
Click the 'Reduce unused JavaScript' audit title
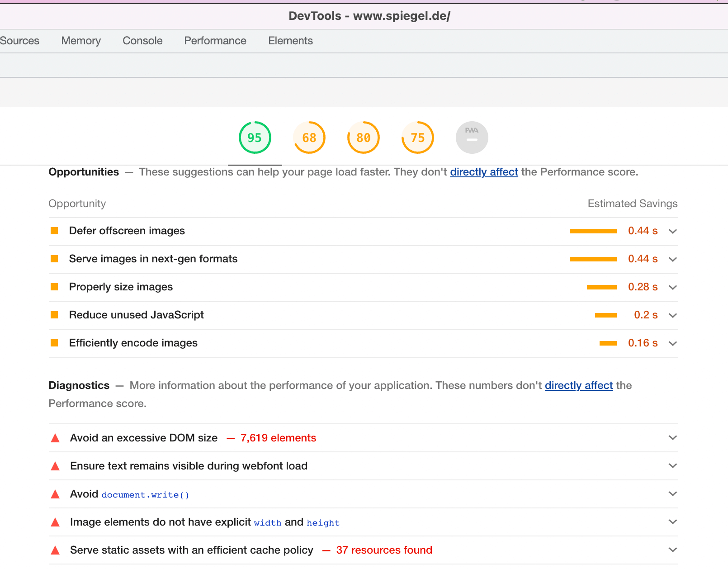137,315
